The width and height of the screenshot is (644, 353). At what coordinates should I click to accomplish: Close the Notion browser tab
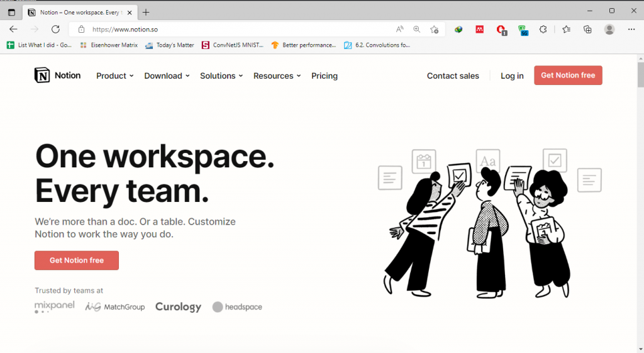[130, 13]
